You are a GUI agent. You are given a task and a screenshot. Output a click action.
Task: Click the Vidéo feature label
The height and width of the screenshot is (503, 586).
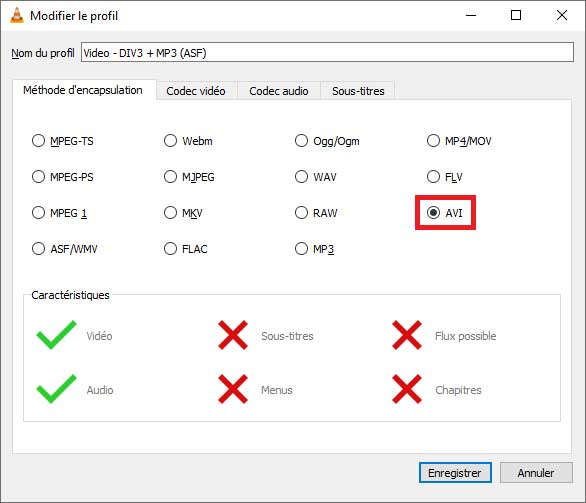point(99,336)
